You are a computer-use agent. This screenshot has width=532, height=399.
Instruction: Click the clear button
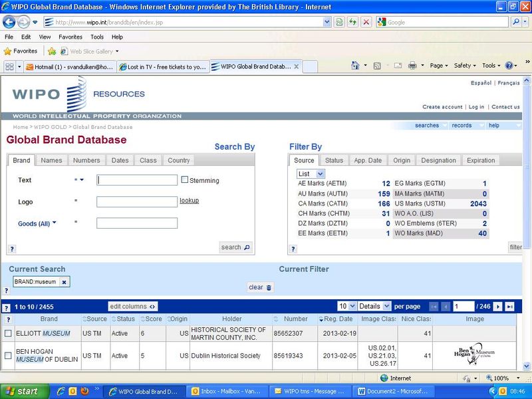[260, 287]
